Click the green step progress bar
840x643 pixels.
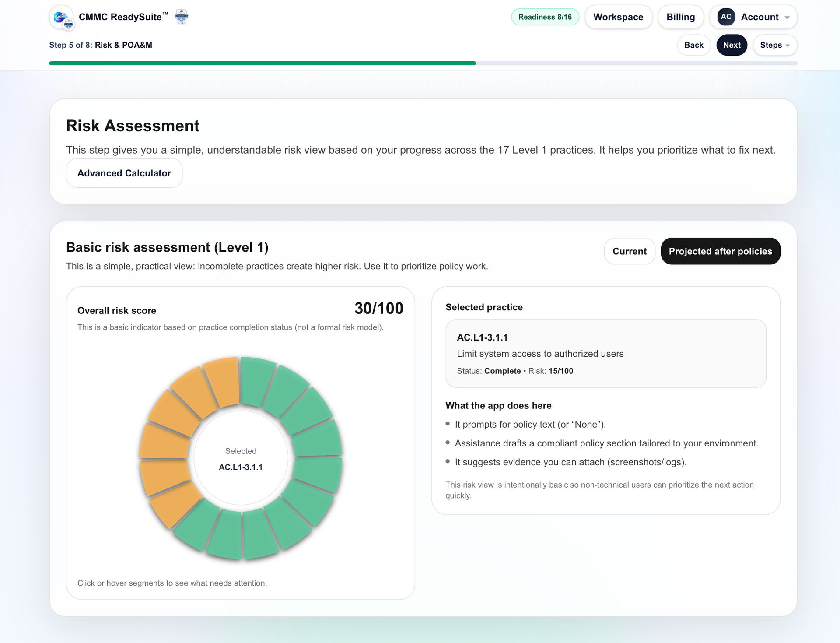click(x=262, y=63)
